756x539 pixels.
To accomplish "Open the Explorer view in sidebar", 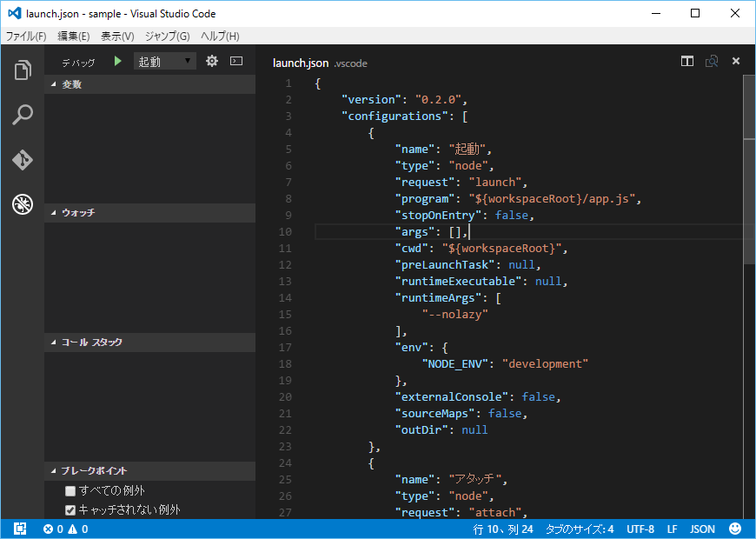I will [23, 70].
